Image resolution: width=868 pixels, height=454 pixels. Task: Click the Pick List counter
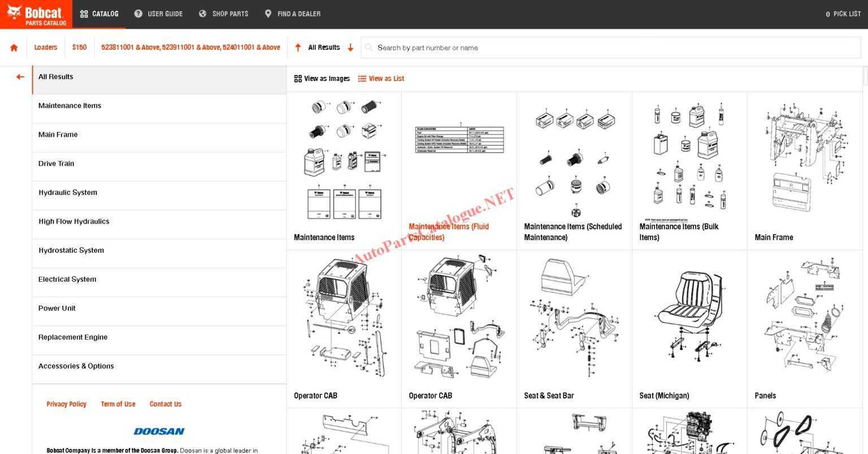[843, 14]
